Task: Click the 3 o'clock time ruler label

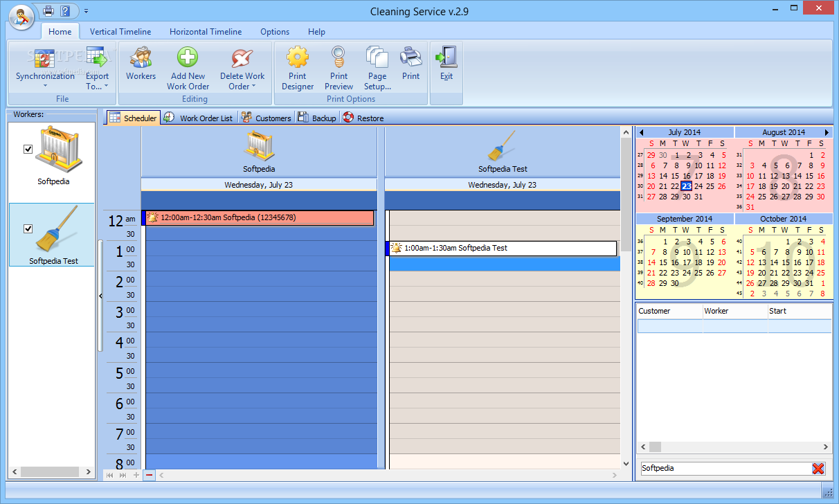Action: point(121,312)
